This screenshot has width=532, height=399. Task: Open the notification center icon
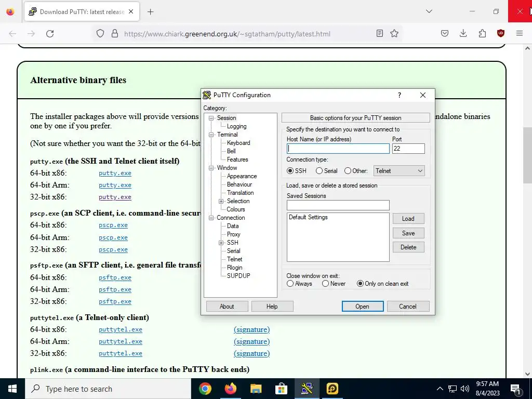515,389
